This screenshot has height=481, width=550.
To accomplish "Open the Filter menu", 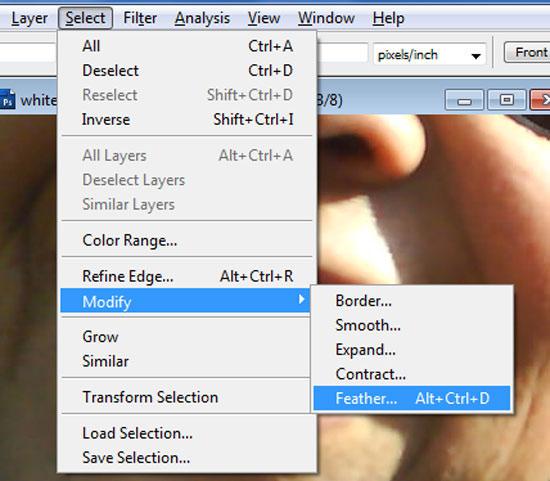I will coord(140,18).
